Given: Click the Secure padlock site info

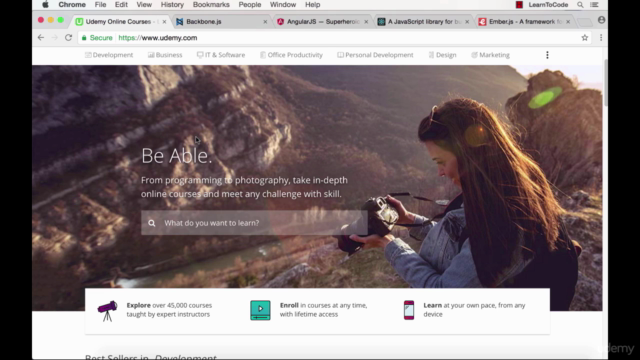Looking at the screenshot, I should coord(97,38).
